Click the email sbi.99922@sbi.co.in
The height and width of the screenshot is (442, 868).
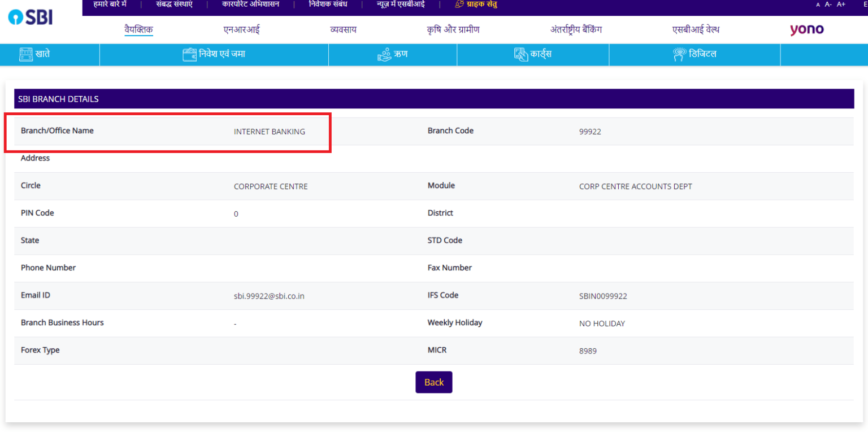coord(269,296)
